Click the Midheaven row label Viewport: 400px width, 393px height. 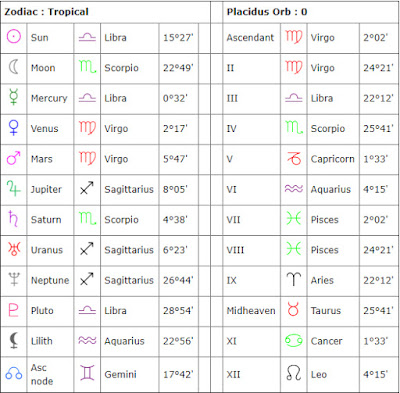tap(251, 311)
